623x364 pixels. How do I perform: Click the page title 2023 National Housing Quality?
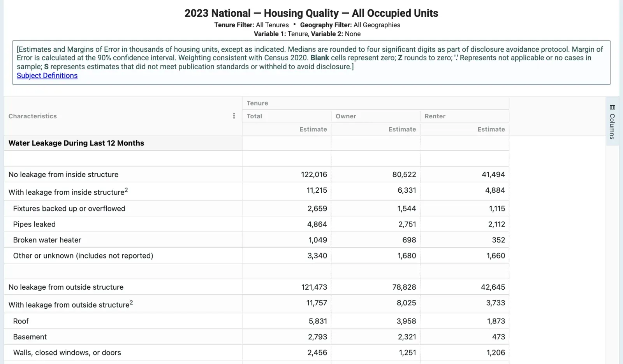click(311, 13)
